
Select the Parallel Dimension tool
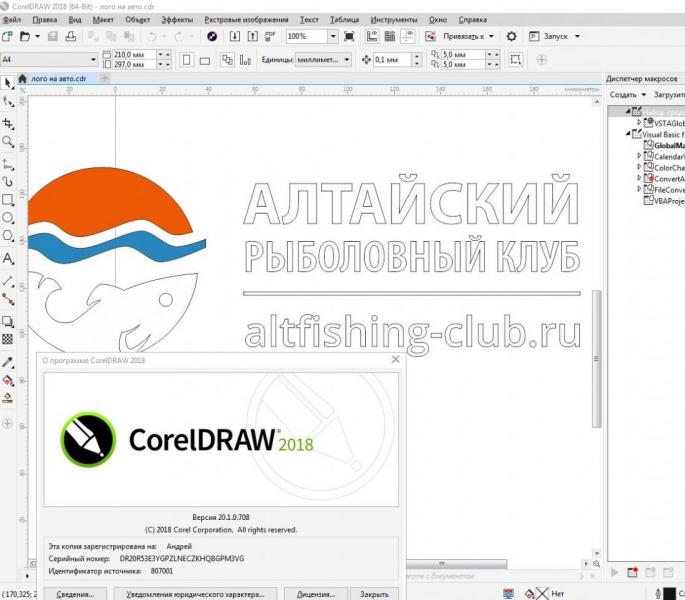pyautogui.click(x=7, y=281)
